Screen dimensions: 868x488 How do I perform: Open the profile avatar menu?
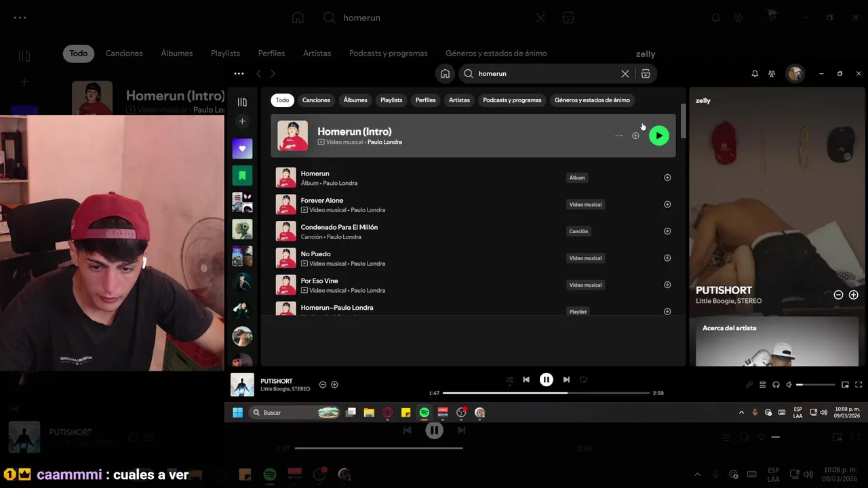point(795,73)
